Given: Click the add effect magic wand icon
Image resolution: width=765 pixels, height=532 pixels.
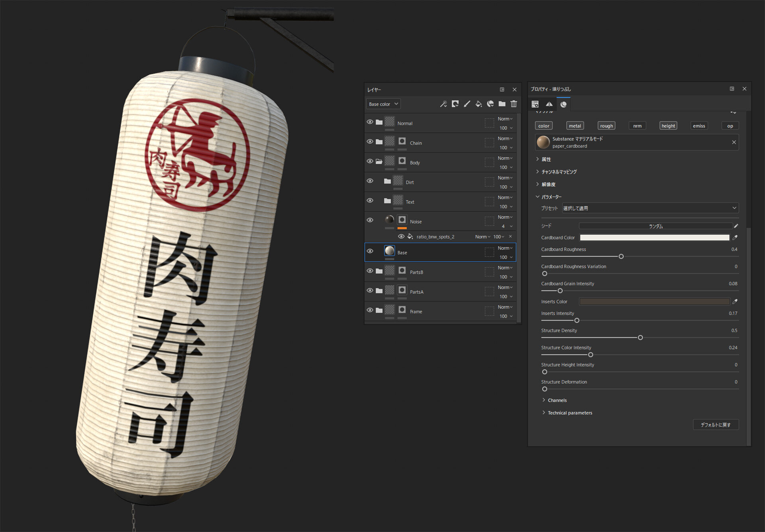Looking at the screenshot, I should coord(443,104).
